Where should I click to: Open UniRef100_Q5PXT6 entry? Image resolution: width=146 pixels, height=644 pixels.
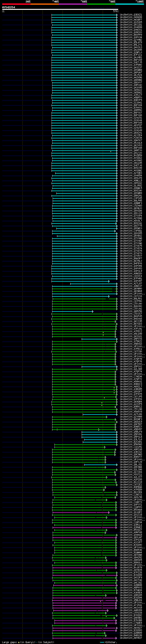point(131,339)
